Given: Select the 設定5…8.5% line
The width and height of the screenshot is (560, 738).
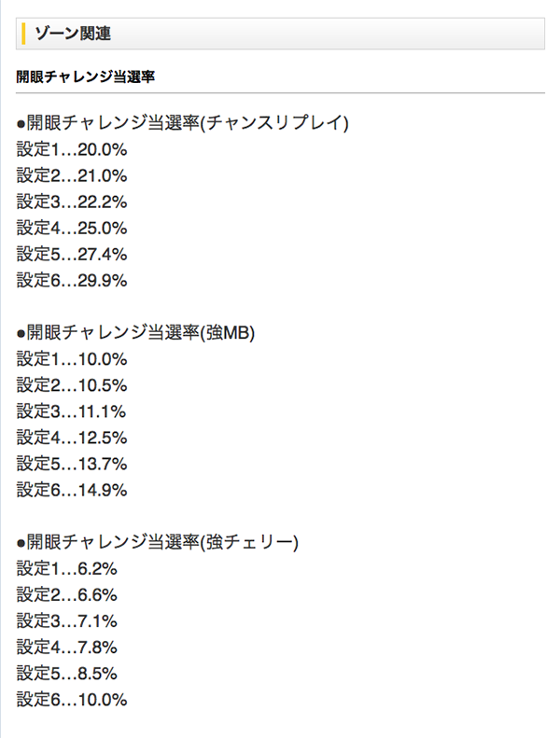Looking at the screenshot, I should click(67, 673).
